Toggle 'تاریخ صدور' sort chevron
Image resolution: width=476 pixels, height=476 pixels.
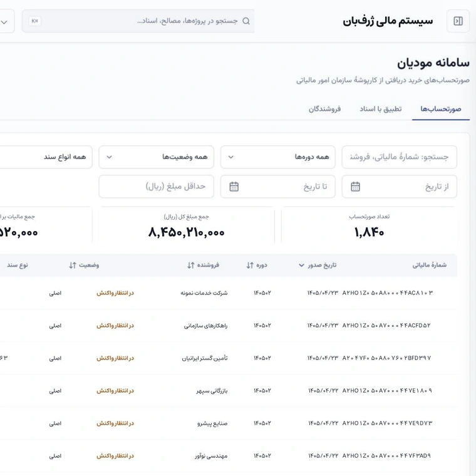tap(301, 265)
